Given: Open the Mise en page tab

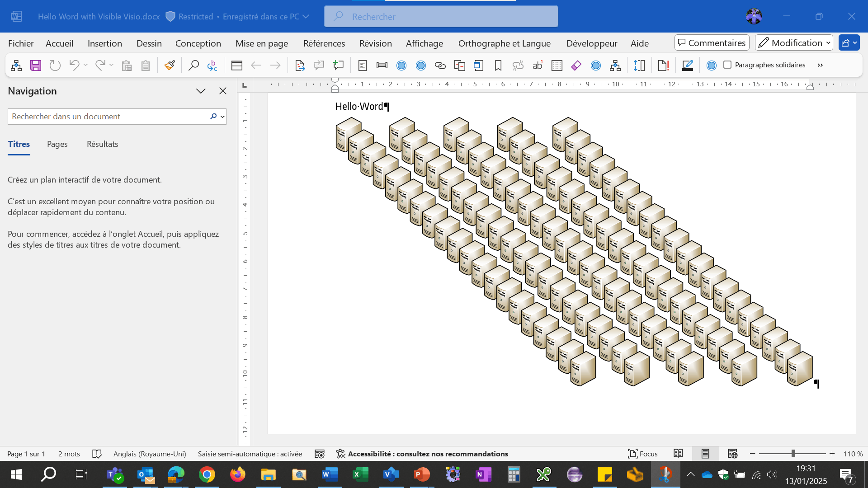Looking at the screenshot, I should [262, 43].
